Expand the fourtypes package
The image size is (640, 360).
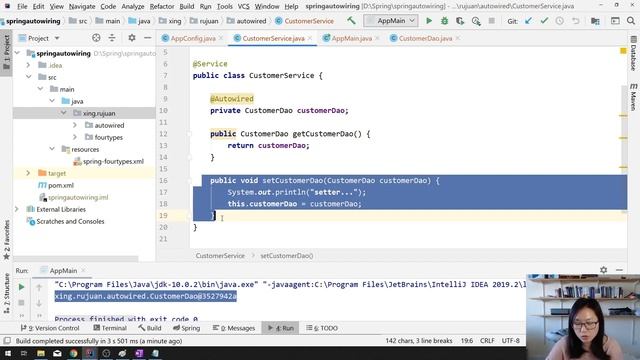coord(75,137)
